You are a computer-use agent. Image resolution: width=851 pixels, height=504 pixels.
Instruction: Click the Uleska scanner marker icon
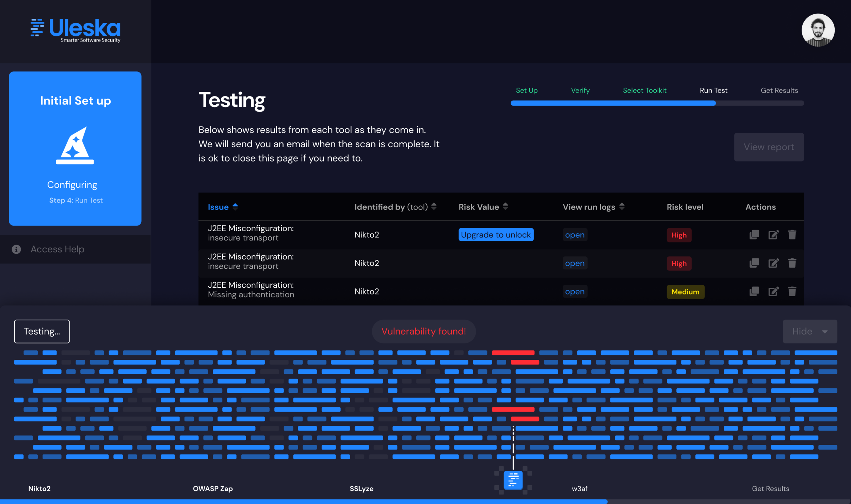point(513,480)
